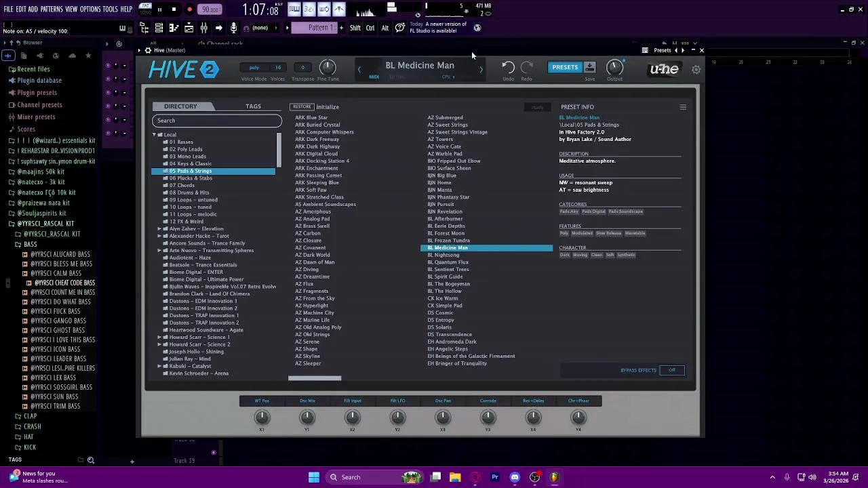Switch between Pat and Song mode
The image size is (868, 488).
tap(145, 9)
